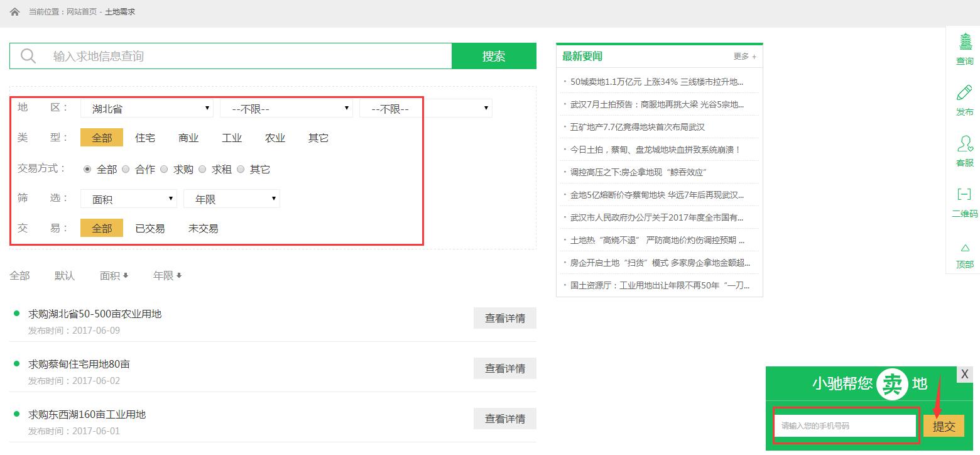Sort listings by 年限
Viewport: 980px width, 455px height.
(x=168, y=275)
